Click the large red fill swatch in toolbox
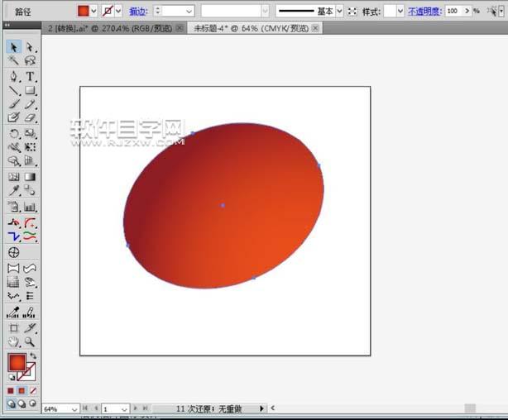 click(17, 362)
